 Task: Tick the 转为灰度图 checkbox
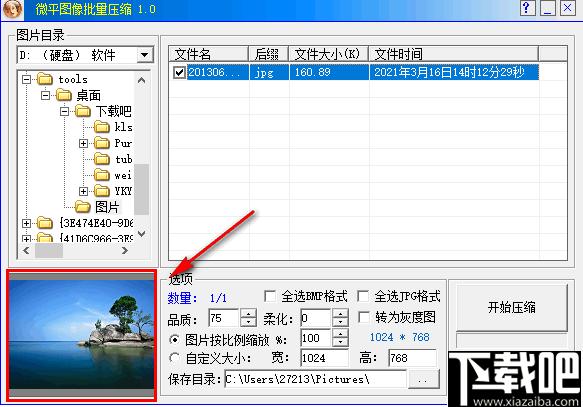[363, 317]
